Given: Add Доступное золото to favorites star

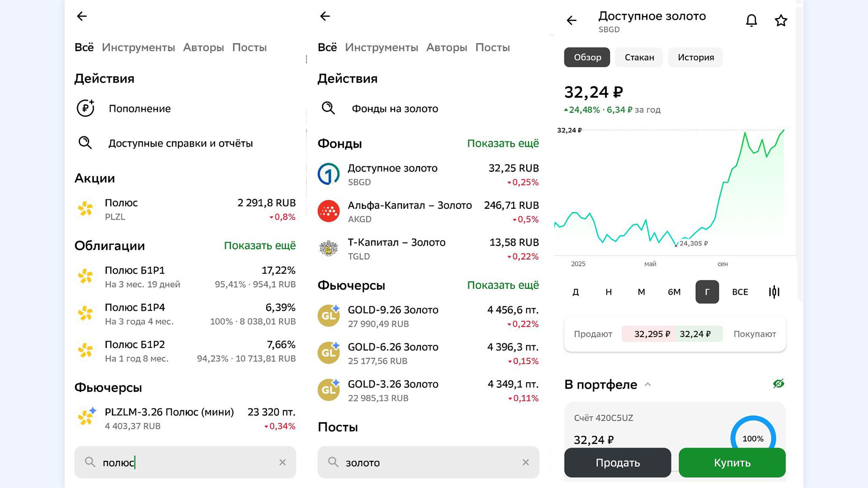Looking at the screenshot, I should coord(781,20).
